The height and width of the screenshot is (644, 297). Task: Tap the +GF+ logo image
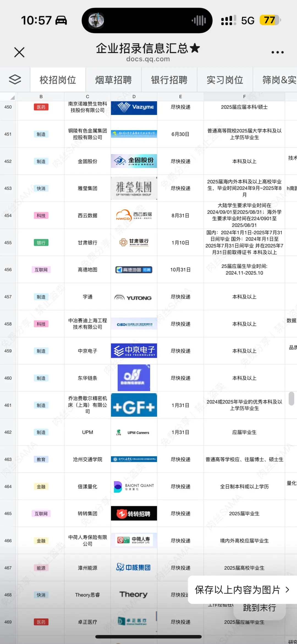pos(134,405)
